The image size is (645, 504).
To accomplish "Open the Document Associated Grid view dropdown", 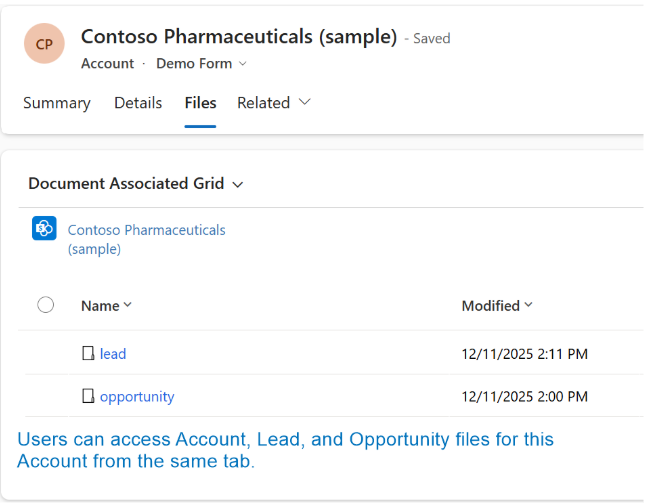I will click(x=136, y=184).
